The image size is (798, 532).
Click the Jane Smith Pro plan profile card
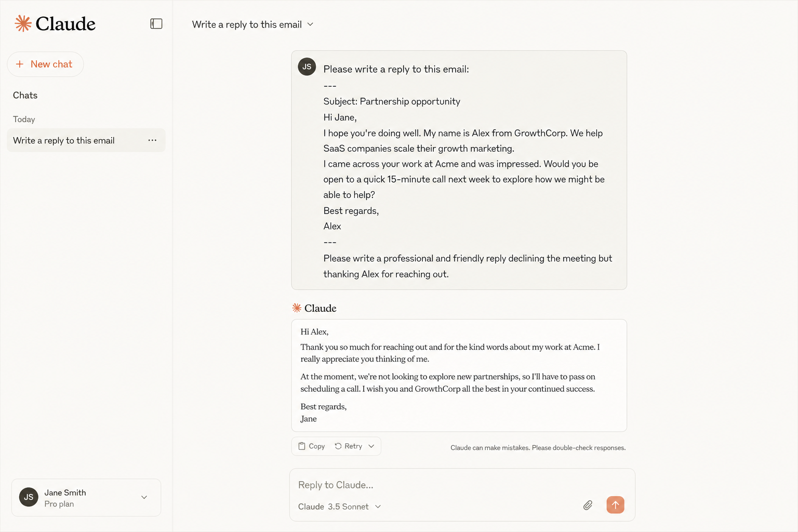tap(86, 498)
